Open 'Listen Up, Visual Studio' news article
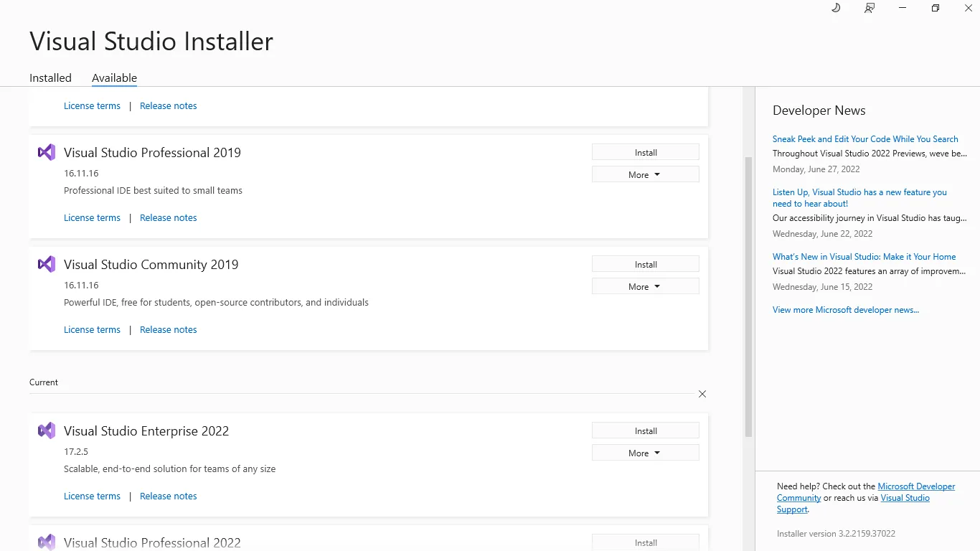 [x=859, y=198]
